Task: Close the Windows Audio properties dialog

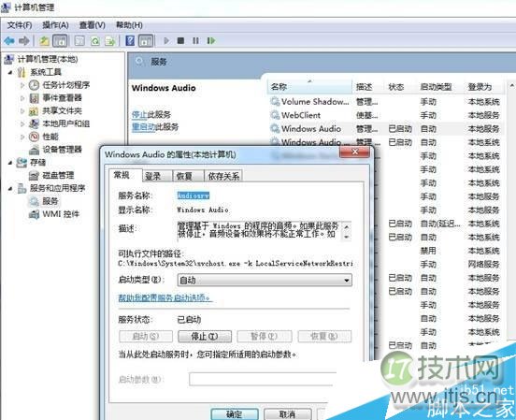Action: (x=355, y=152)
